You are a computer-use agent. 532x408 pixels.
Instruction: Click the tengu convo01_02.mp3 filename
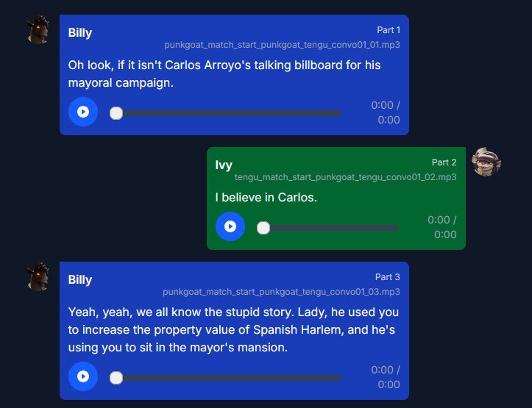click(x=345, y=177)
